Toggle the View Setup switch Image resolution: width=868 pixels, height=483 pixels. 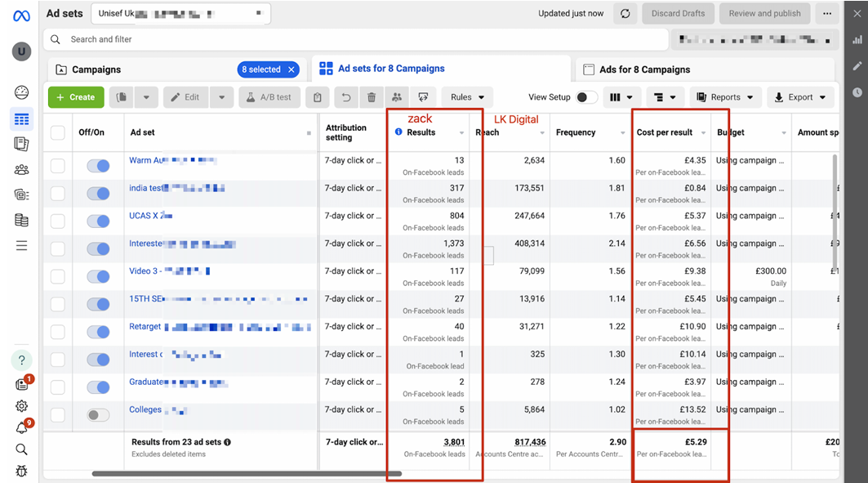tap(585, 97)
